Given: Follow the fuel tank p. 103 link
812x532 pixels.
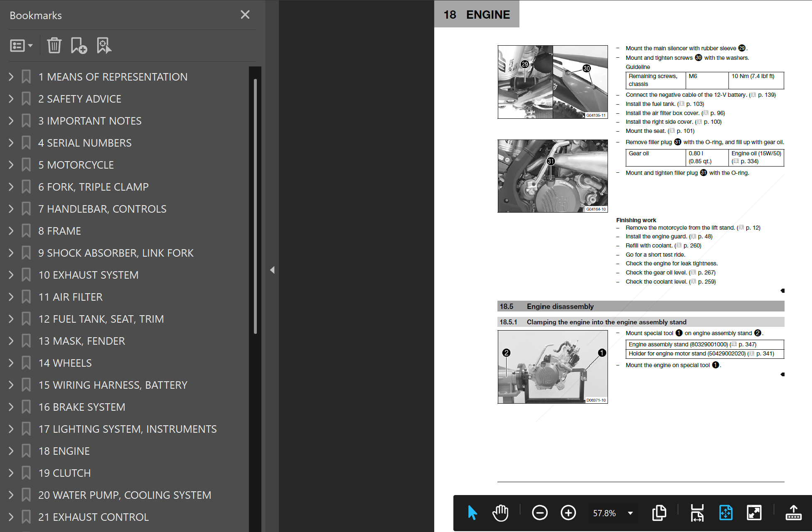Looking at the screenshot, I should 691,104.
